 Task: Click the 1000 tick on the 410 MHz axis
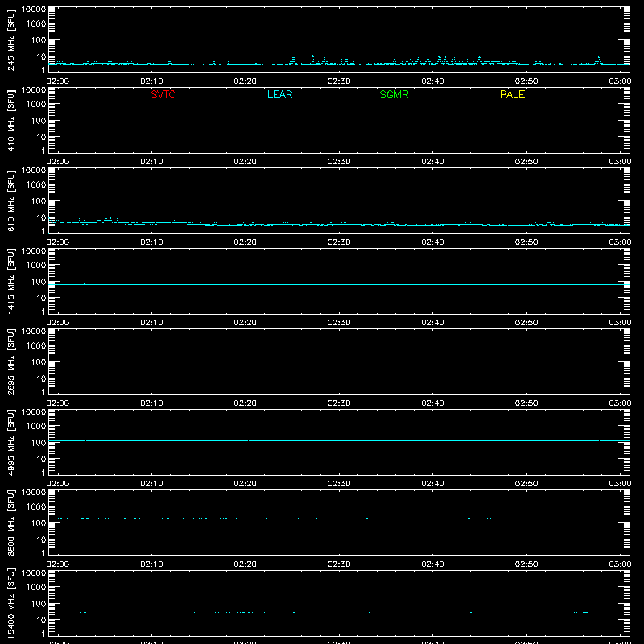tap(36, 105)
